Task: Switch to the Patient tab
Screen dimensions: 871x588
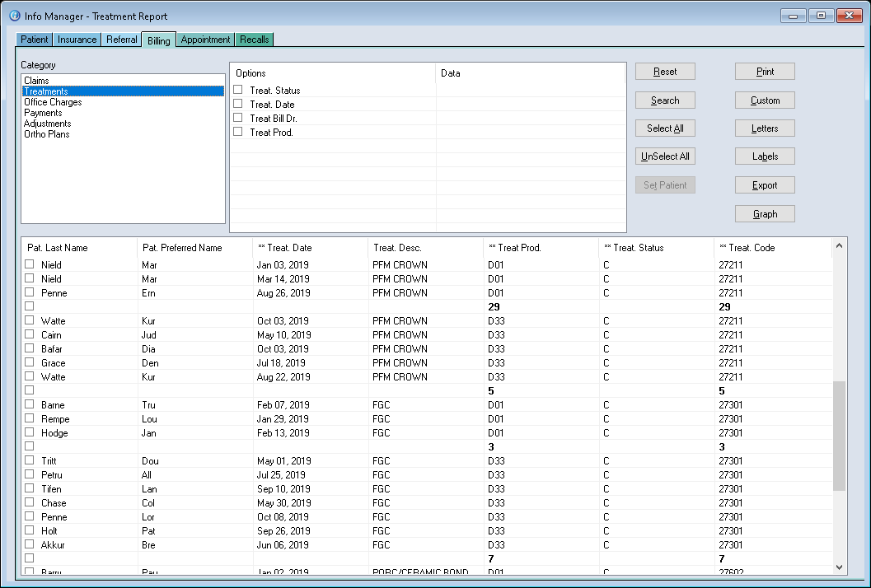Action: point(35,40)
